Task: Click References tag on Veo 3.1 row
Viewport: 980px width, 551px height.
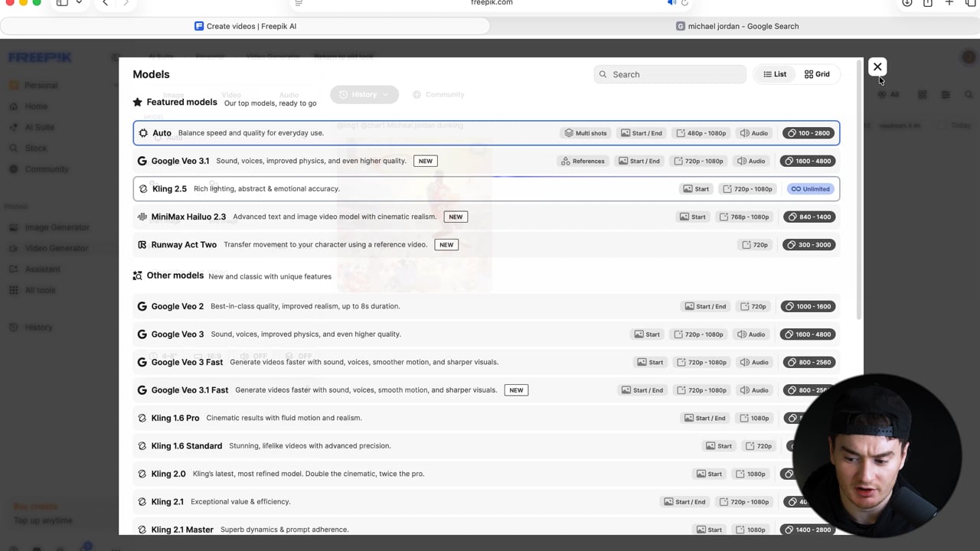Action: point(583,161)
